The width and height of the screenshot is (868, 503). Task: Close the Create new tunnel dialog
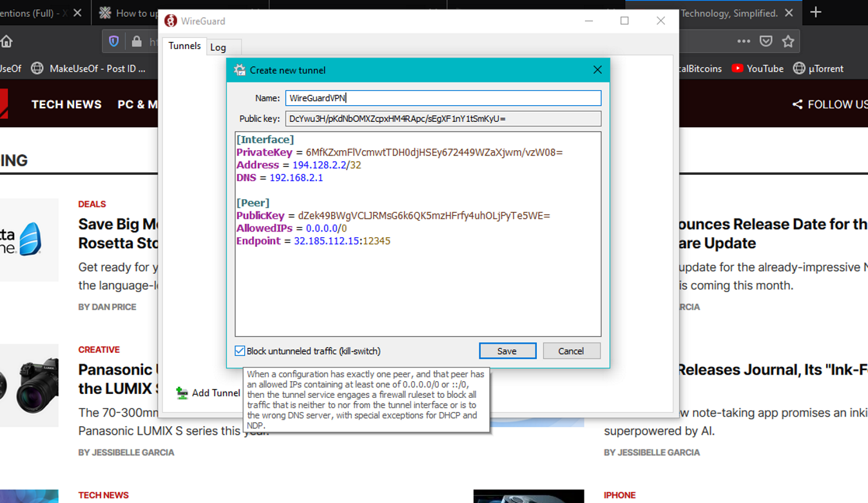click(x=597, y=70)
